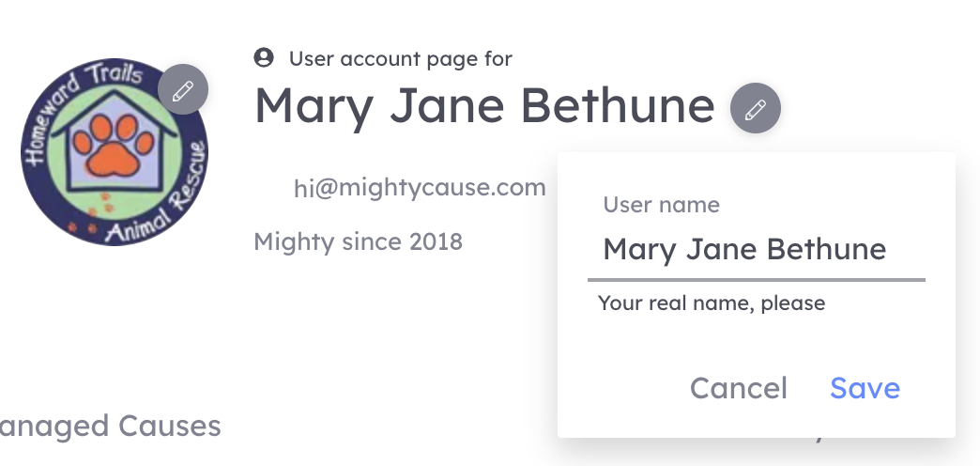
Task: Click the house outline in the profile logo
Action: 114,139
